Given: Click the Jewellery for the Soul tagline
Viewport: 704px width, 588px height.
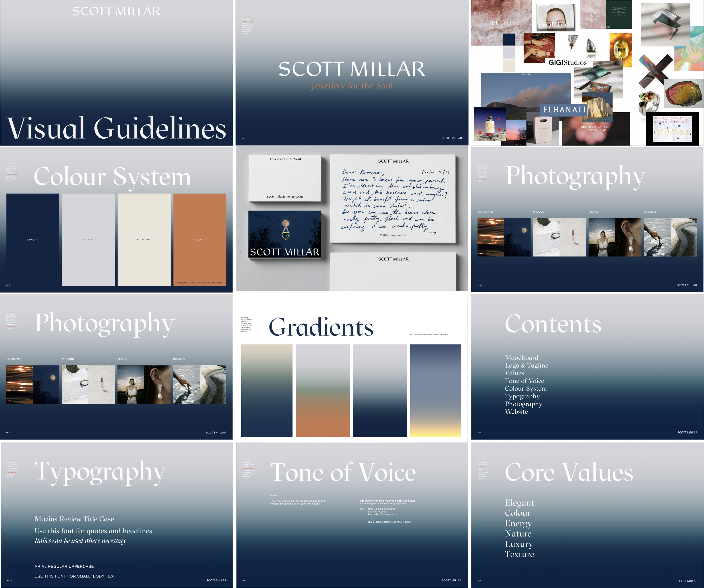Looking at the screenshot, I should pyautogui.click(x=352, y=86).
